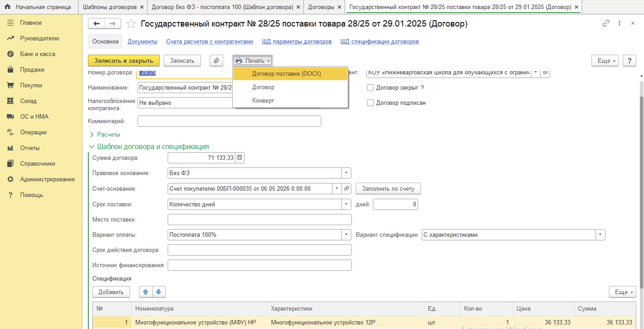Go back with the left arrow button
This screenshot has width=644, height=329.
tap(97, 24)
